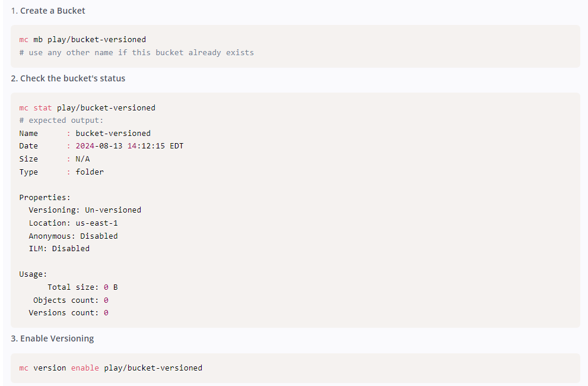Click the "mc version enable" command line
The height and width of the screenshot is (386, 588).
click(110, 368)
